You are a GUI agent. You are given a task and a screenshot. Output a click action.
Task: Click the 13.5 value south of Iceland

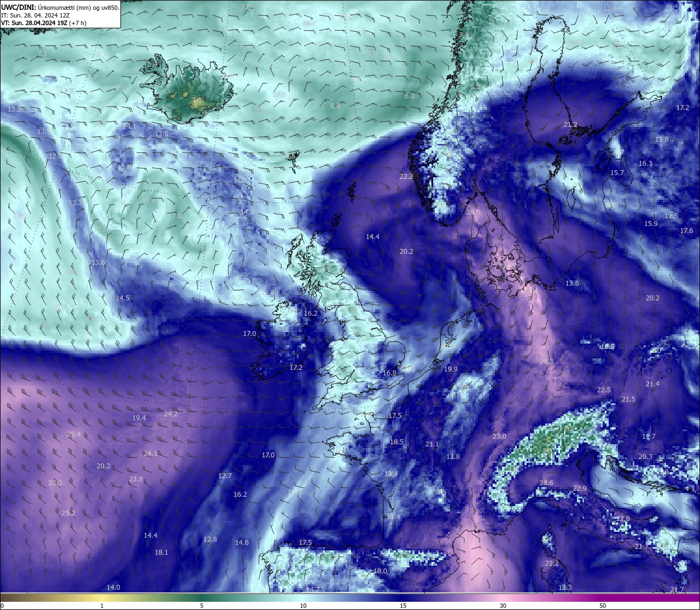[161, 134]
